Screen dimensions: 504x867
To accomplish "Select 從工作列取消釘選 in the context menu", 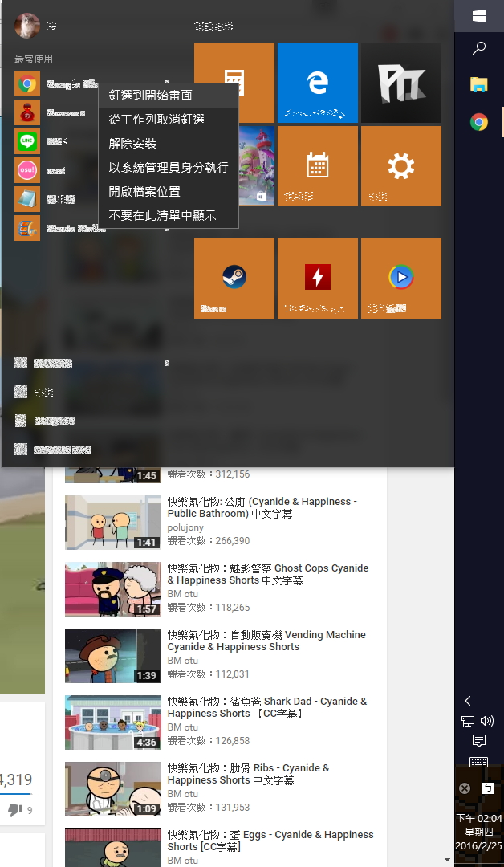I will [x=169, y=119].
